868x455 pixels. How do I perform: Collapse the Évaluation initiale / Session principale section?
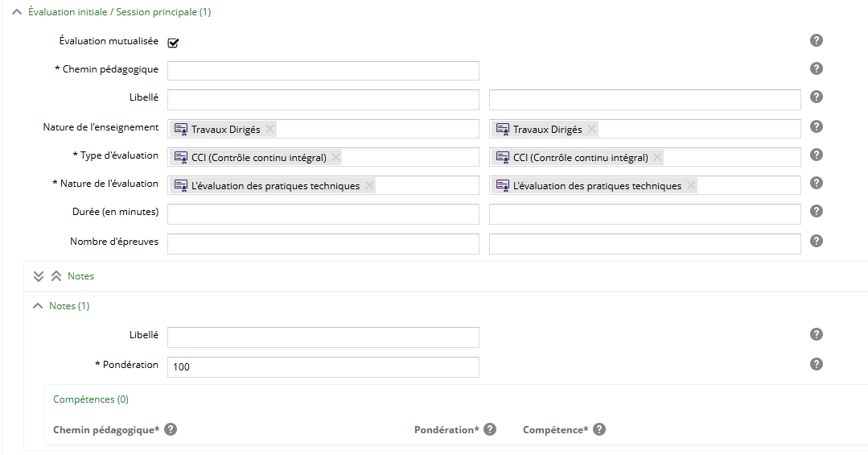[17, 12]
